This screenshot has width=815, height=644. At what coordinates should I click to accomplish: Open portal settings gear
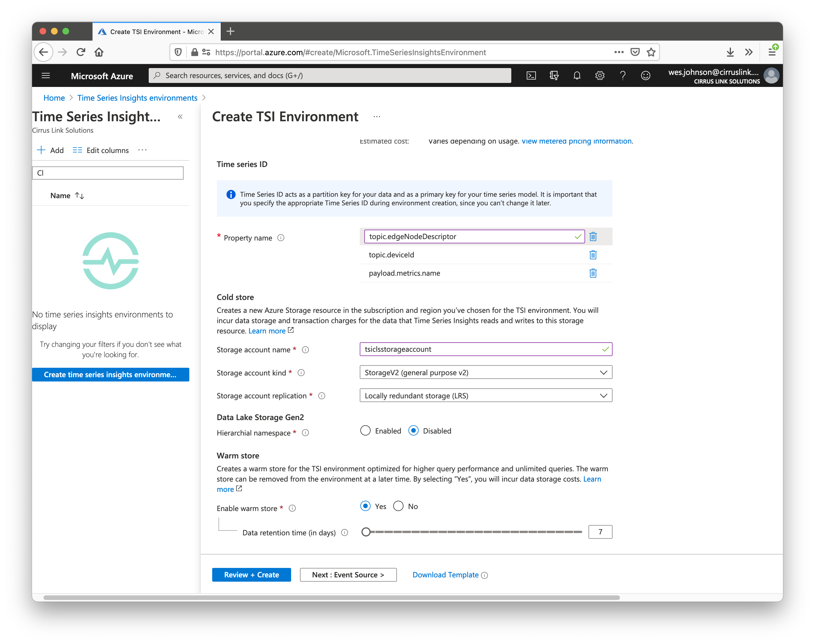[600, 76]
